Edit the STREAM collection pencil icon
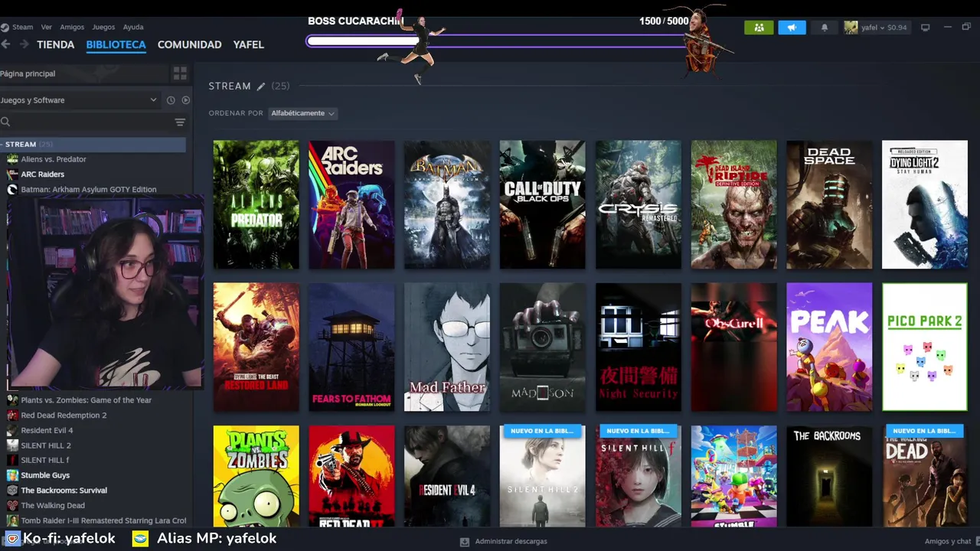 (x=260, y=86)
